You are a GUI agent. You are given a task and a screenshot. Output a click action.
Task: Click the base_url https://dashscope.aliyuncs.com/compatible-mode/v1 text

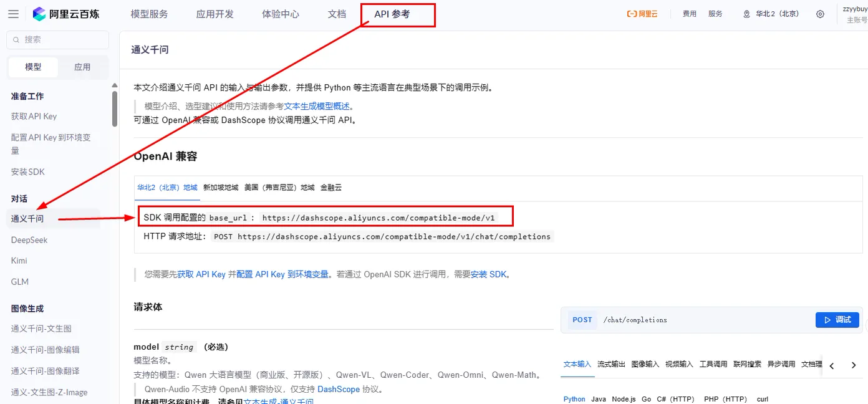pyautogui.click(x=379, y=218)
